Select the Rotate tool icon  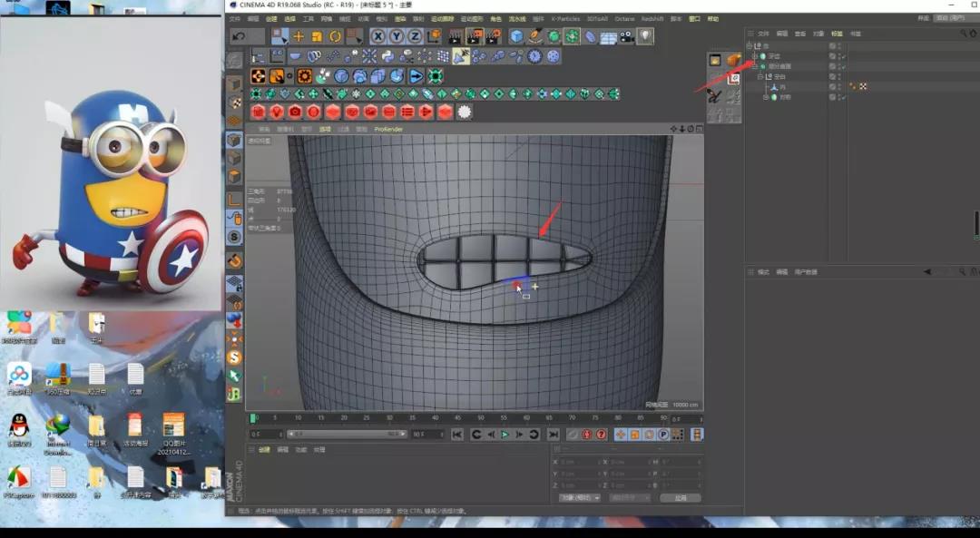335,36
